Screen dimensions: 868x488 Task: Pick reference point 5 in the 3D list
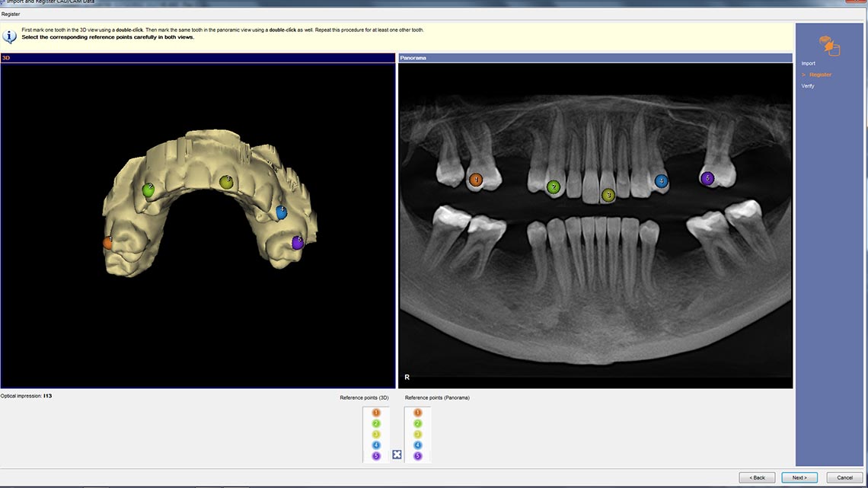[376, 456]
